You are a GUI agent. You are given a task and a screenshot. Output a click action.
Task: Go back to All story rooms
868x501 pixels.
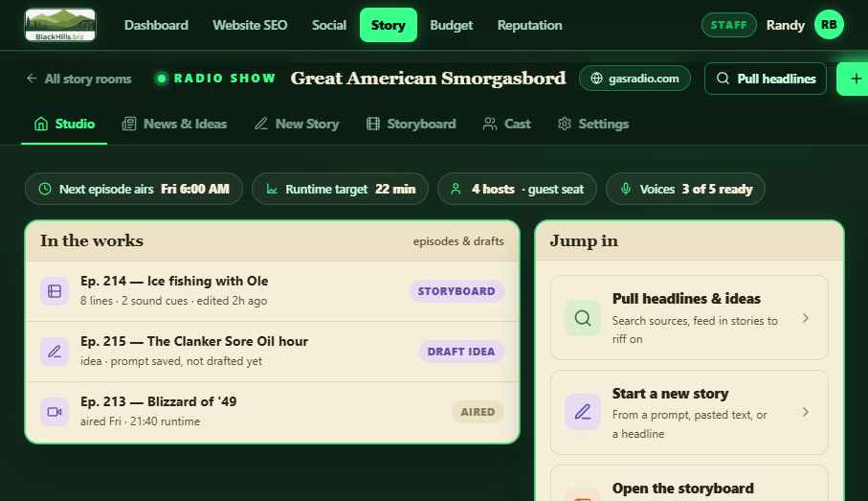(x=78, y=79)
